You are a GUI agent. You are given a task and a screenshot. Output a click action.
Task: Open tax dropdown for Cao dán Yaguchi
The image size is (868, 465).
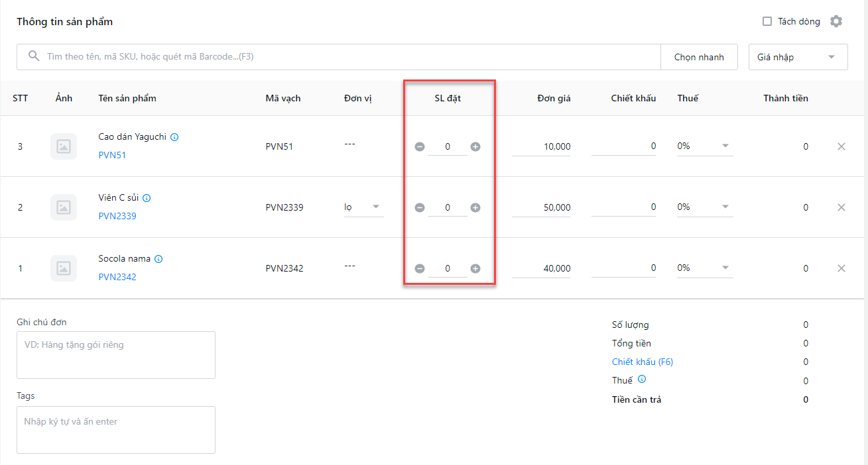704,146
